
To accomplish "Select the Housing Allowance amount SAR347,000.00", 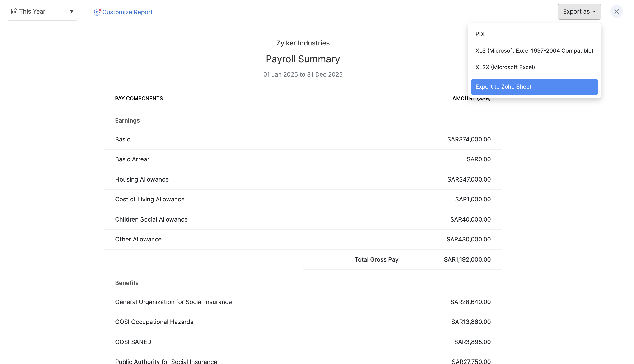I will [x=469, y=179].
